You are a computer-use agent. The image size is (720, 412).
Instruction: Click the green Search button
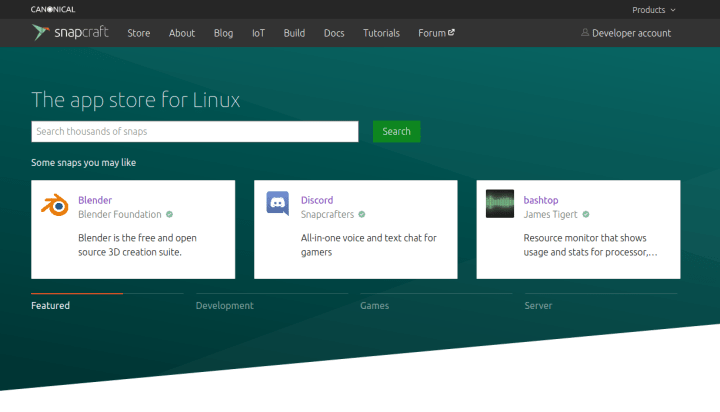click(396, 131)
